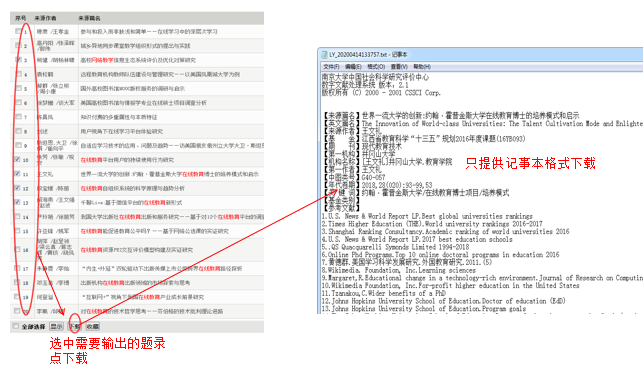
Task: Open the row 12 article title link
Action: pos(132,188)
